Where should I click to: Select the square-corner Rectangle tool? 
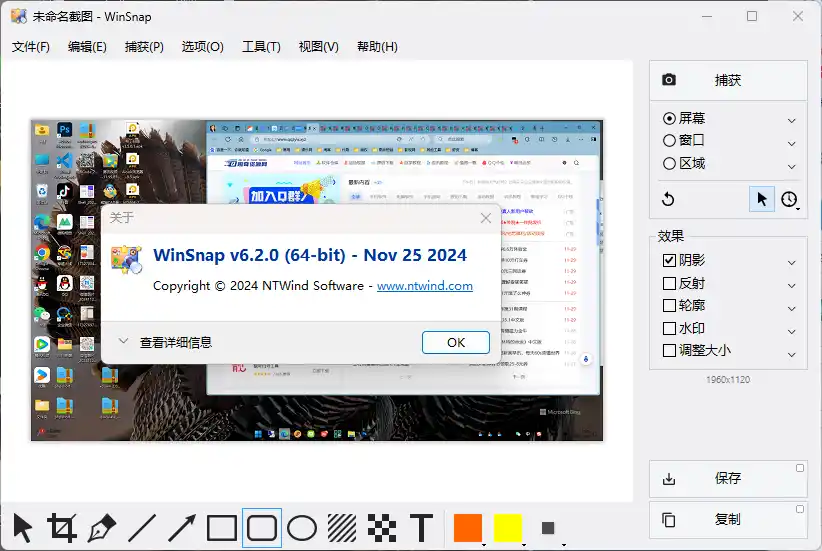pos(222,528)
